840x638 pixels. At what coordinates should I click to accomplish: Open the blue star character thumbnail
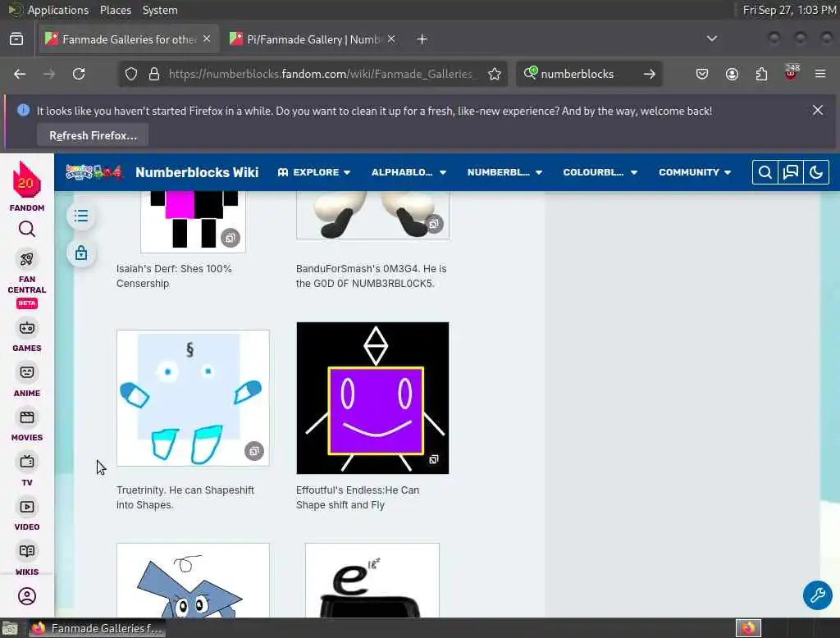tap(193, 580)
